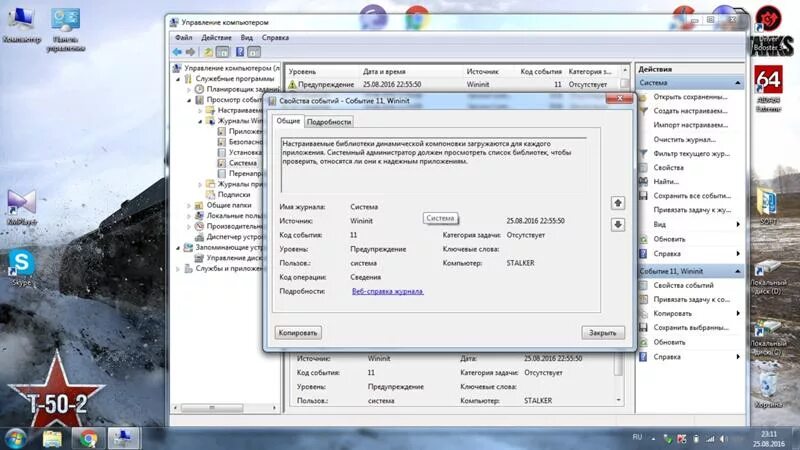
Task: Select the Система log in the tree
Action: click(243, 163)
